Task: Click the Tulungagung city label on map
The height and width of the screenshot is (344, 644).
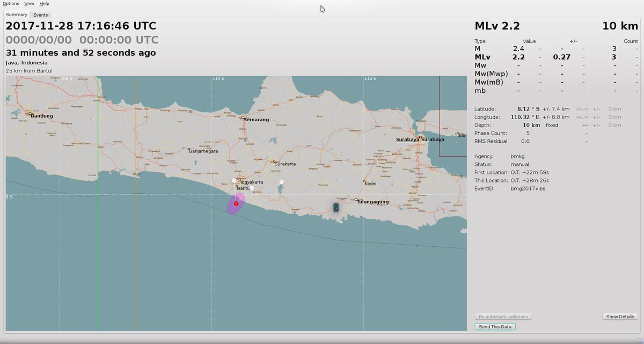Action: click(372, 202)
